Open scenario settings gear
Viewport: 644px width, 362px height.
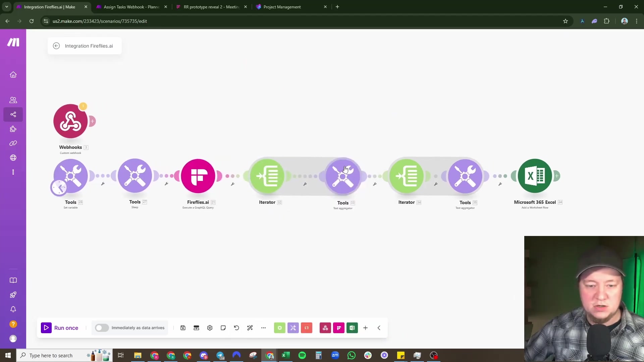pyautogui.click(x=210, y=328)
